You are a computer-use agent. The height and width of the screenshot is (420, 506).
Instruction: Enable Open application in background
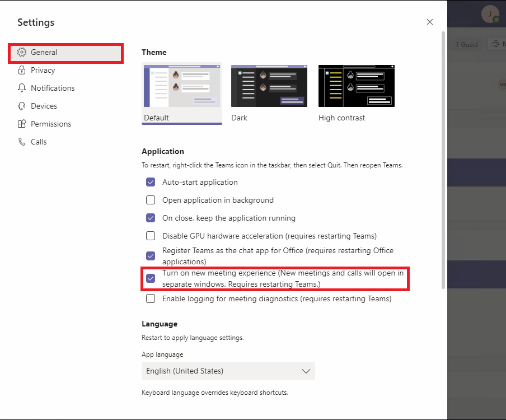click(151, 200)
